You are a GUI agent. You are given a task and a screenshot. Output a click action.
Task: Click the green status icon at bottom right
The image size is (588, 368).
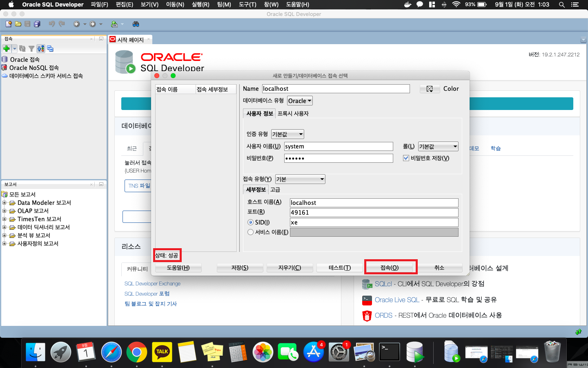pyautogui.click(x=578, y=332)
